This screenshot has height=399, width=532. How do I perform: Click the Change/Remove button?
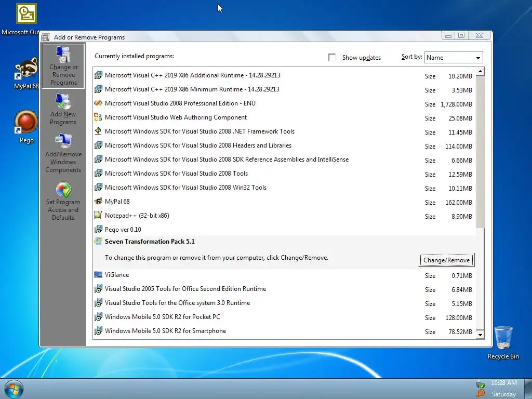(x=446, y=260)
